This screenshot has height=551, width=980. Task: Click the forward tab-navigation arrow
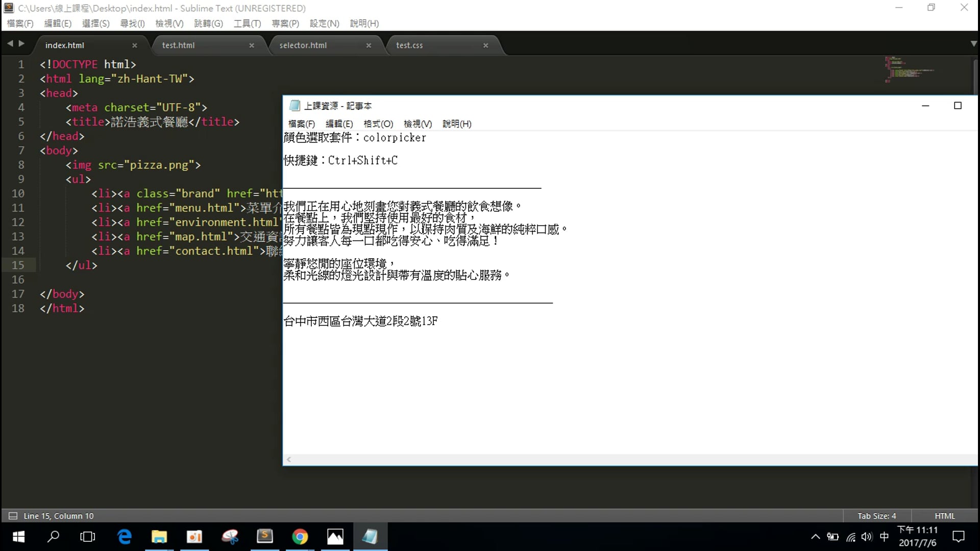[21, 43]
